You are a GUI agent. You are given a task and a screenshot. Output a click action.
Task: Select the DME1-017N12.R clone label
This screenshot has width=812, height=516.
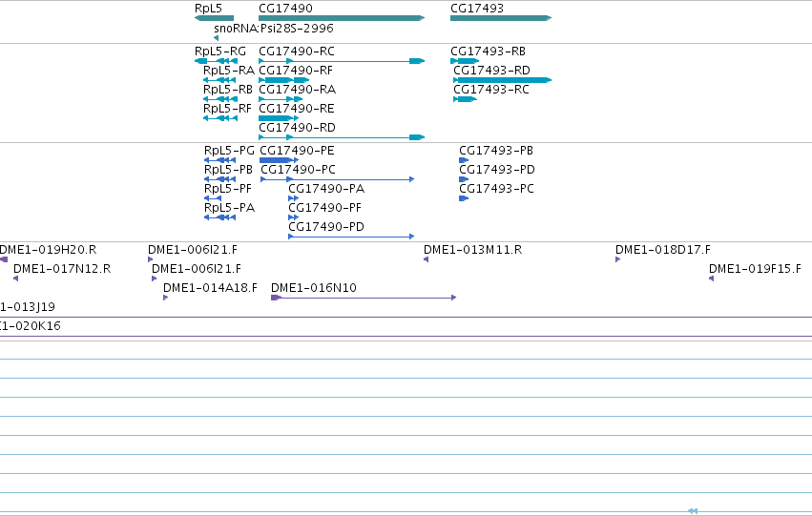pyautogui.click(x=62, y=269)
